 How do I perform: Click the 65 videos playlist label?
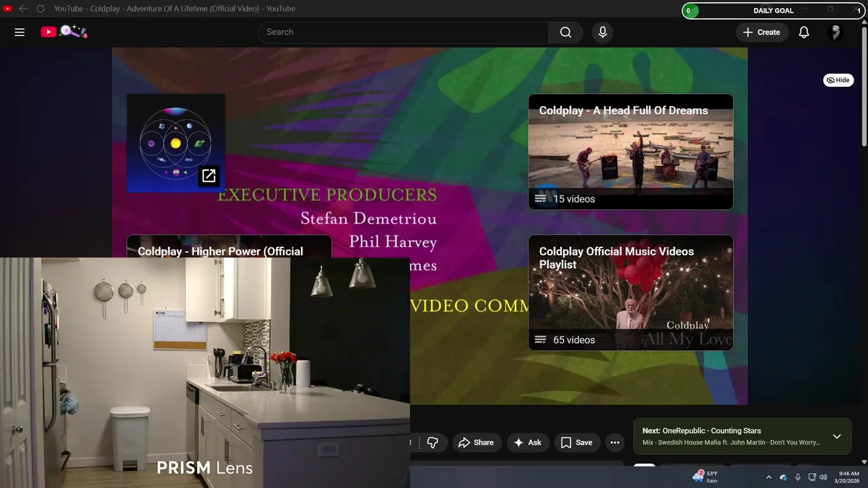(x=574, y=340)
